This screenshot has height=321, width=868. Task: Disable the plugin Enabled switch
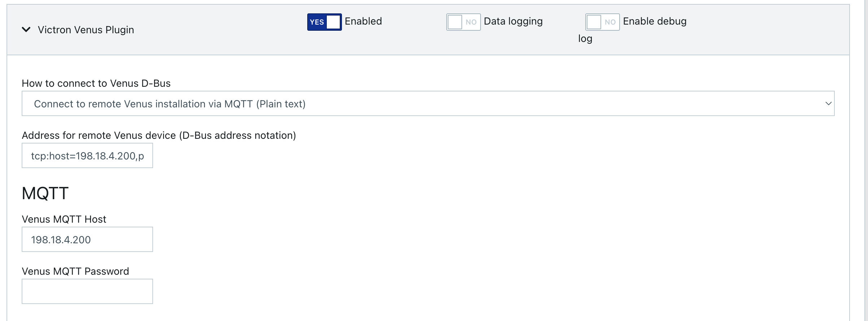[324, 22]
